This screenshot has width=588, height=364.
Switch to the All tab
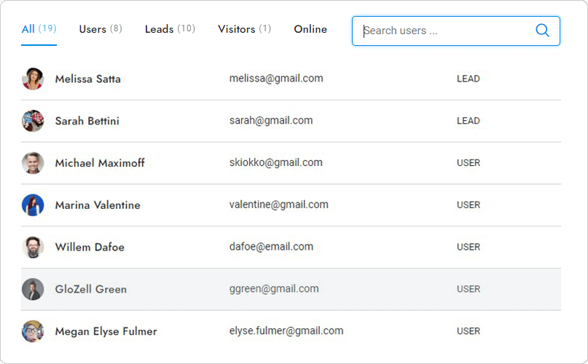[x=39, y=29]
